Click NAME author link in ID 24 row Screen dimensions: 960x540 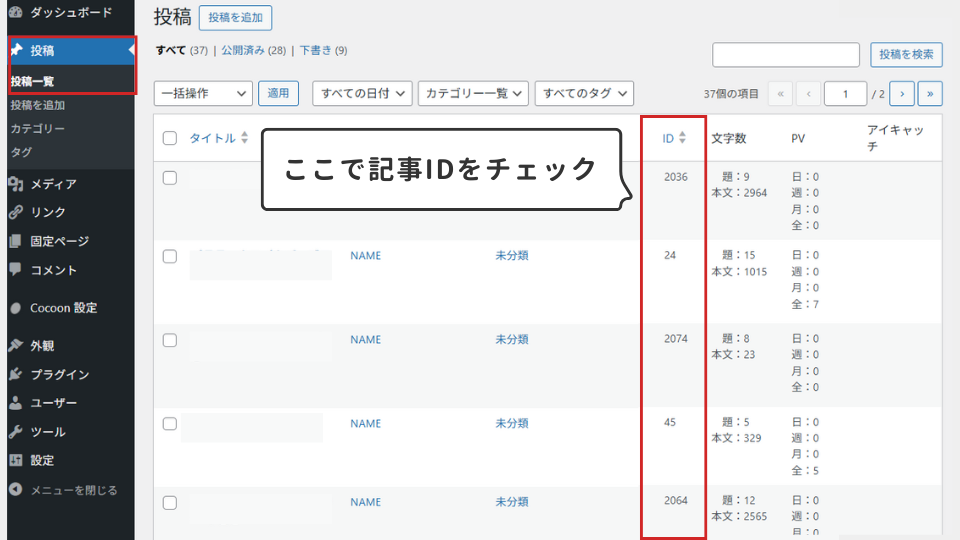(x=366, y=256)
